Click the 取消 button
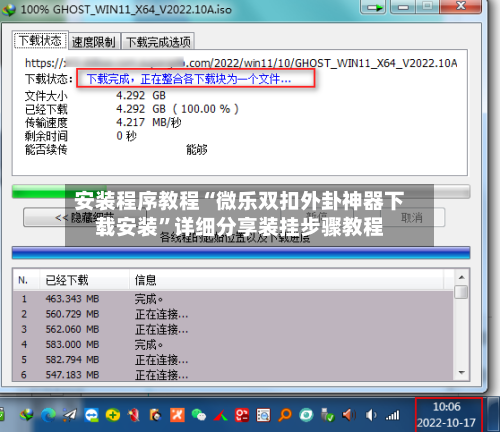 pyautogui.click(x=411, y=218)
